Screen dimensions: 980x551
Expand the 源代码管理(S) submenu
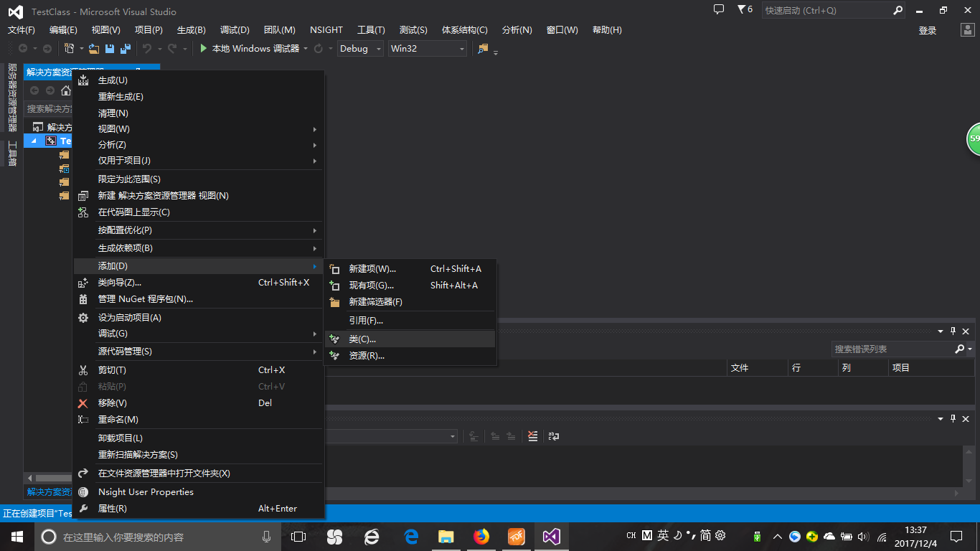tap(199, 351)
